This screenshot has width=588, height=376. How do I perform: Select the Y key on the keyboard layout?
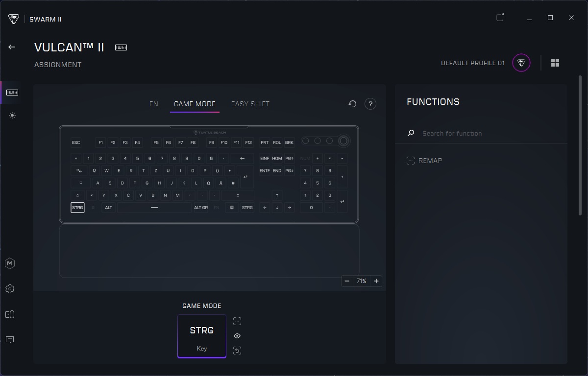[104, 195]
